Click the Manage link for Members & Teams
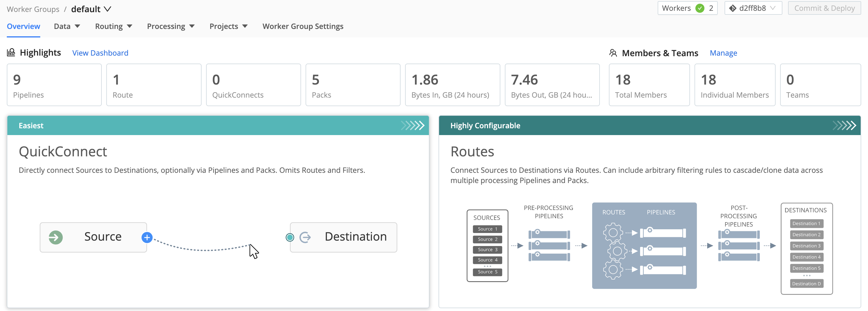 click(723, 53)
